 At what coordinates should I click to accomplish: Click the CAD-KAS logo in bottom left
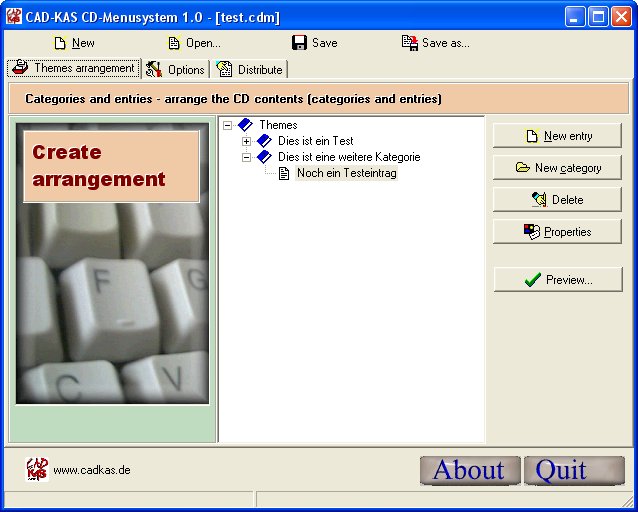point(36,469)
